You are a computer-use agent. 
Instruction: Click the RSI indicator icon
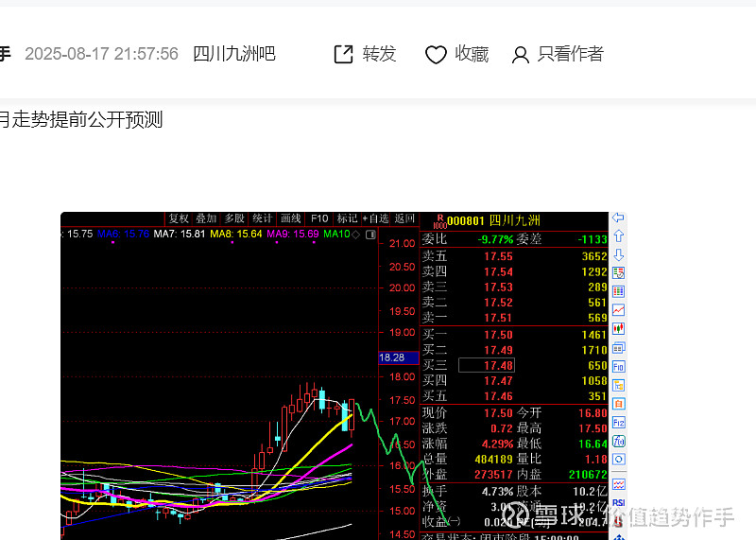click(619, 503)
